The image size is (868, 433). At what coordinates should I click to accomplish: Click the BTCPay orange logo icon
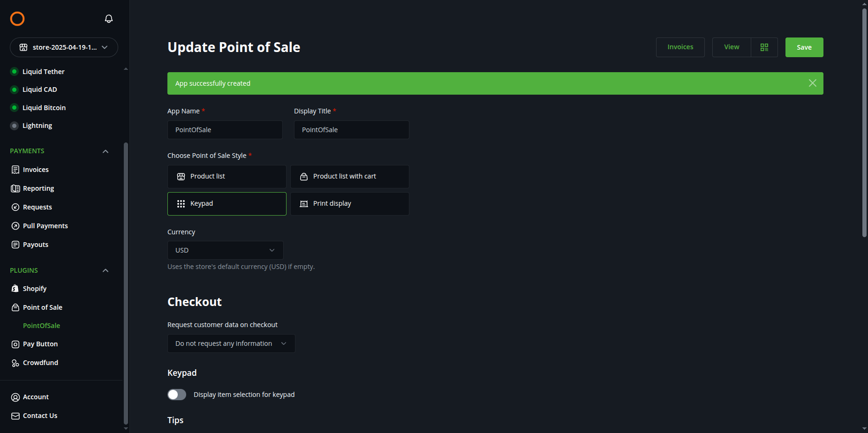click(17, 19)
